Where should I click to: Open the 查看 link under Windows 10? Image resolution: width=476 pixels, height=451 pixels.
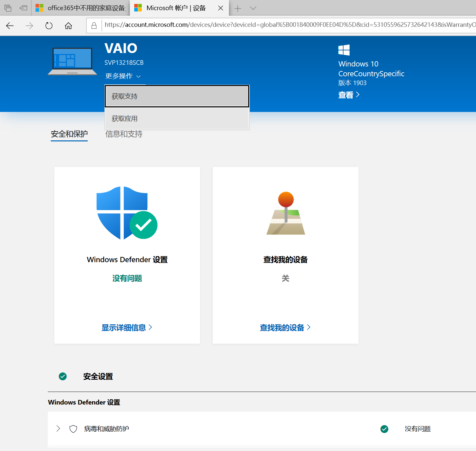[349, 95]
